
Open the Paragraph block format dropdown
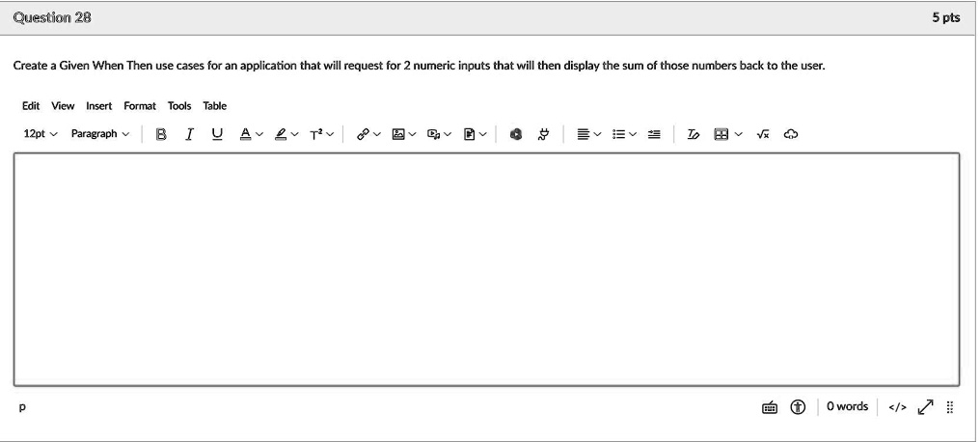[100, 134]
